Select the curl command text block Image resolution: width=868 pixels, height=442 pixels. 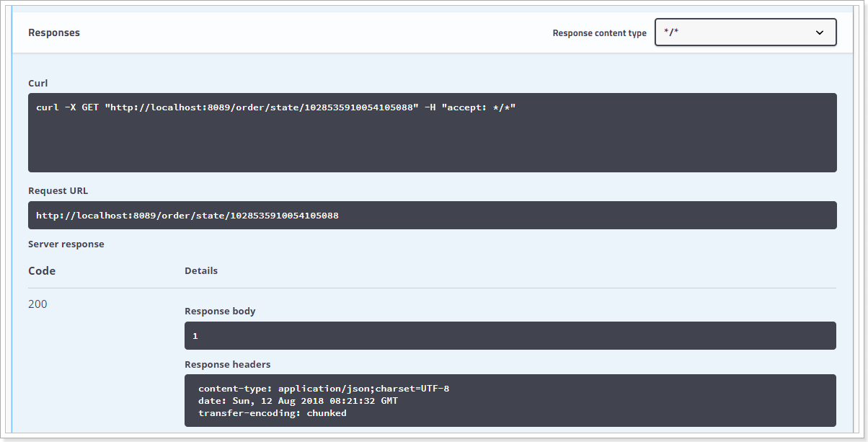point(433,133)
